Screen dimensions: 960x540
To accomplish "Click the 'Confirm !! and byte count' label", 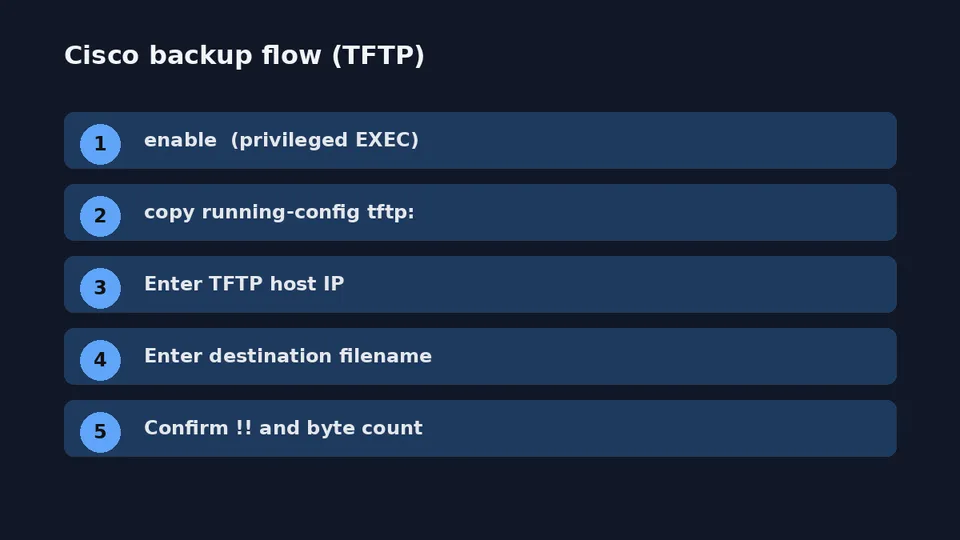I will [283, 428].
